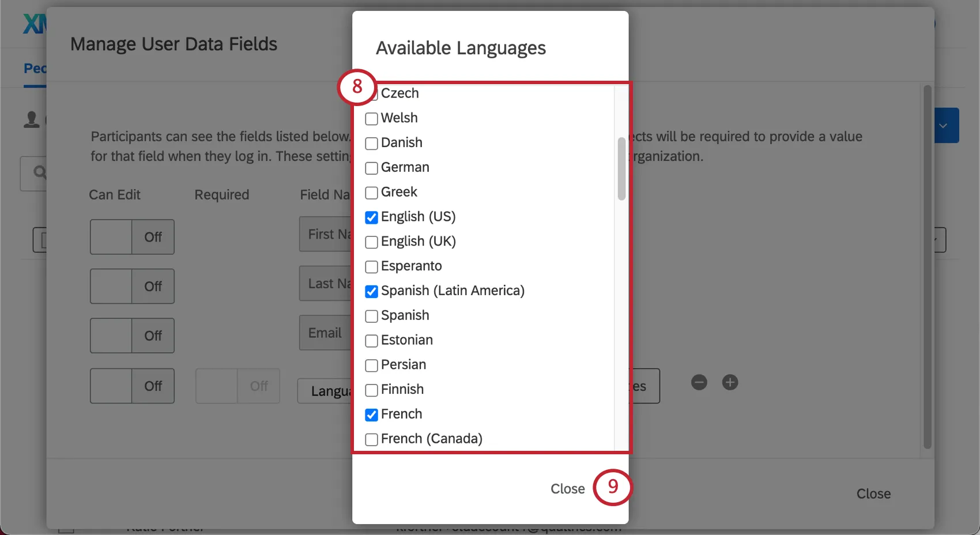Click the person icon above the search box

[x=32, y=119]
